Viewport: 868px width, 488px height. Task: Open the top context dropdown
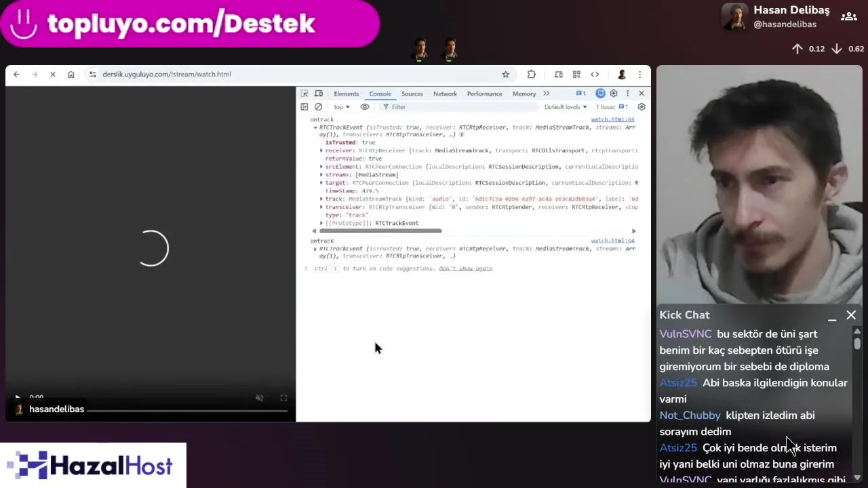tap(342, 107)
